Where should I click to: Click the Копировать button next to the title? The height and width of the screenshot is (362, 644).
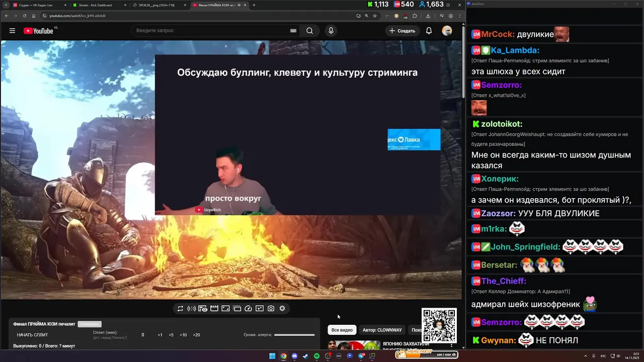click(90, 324)
